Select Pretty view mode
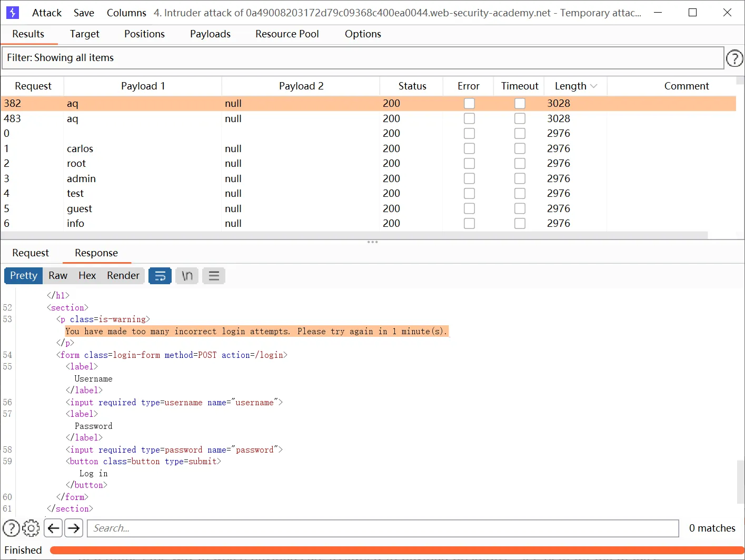This screenshot has height=560, width=745. [24, 276]
